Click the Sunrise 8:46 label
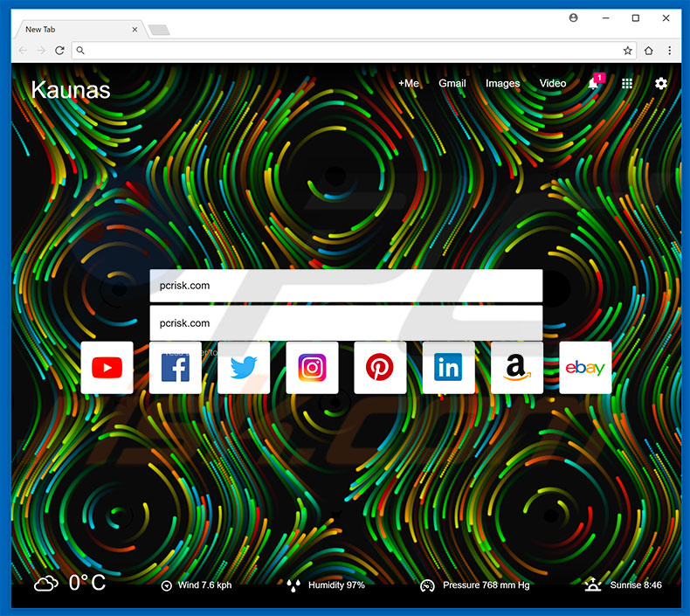This screenshot has width=690, height=616. pos(636,585)
